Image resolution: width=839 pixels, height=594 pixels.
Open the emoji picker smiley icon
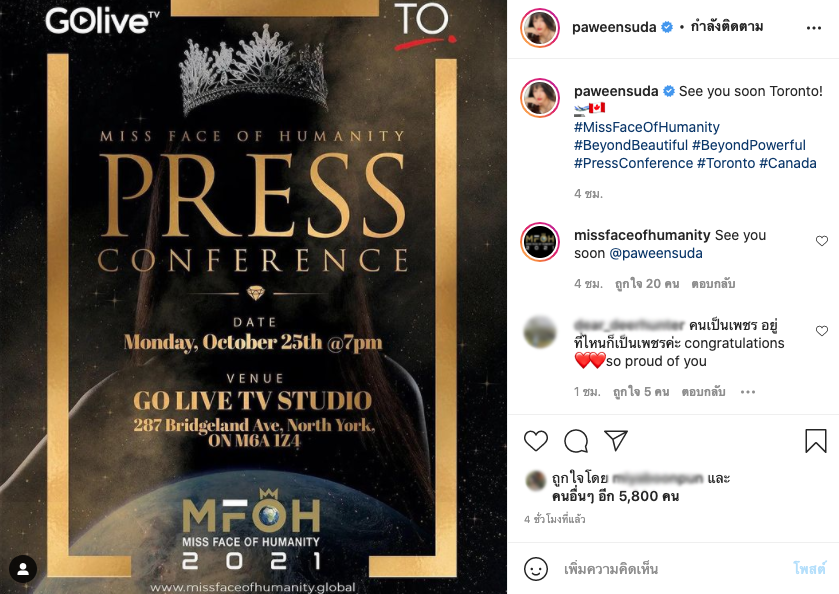[536, 569]
